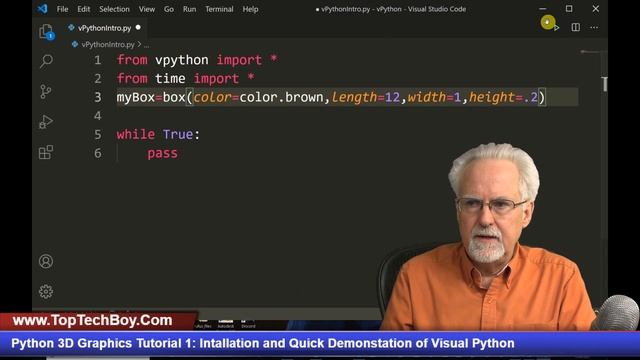Click the minimap code preview
640x360 pixels.
pyautogui.click(x=589, y=52)
